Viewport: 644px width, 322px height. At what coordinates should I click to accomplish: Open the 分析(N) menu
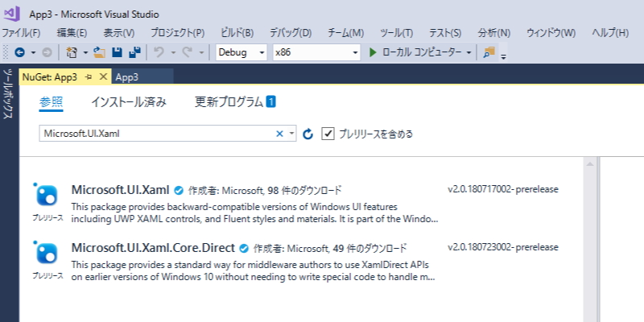[x=494, y=33]
